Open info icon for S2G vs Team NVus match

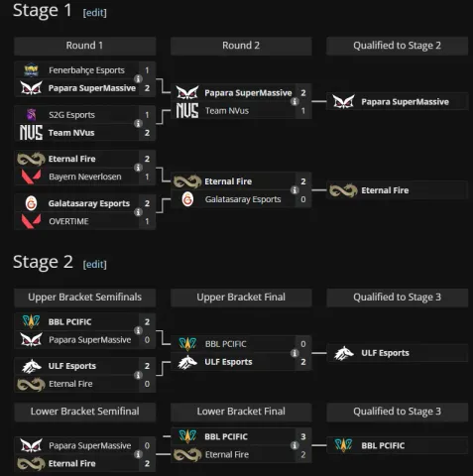[x=138, y=124]
